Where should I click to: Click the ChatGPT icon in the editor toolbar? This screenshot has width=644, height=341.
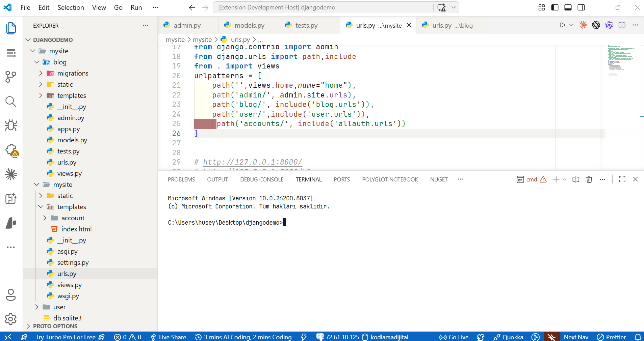[x=596, y=25]
